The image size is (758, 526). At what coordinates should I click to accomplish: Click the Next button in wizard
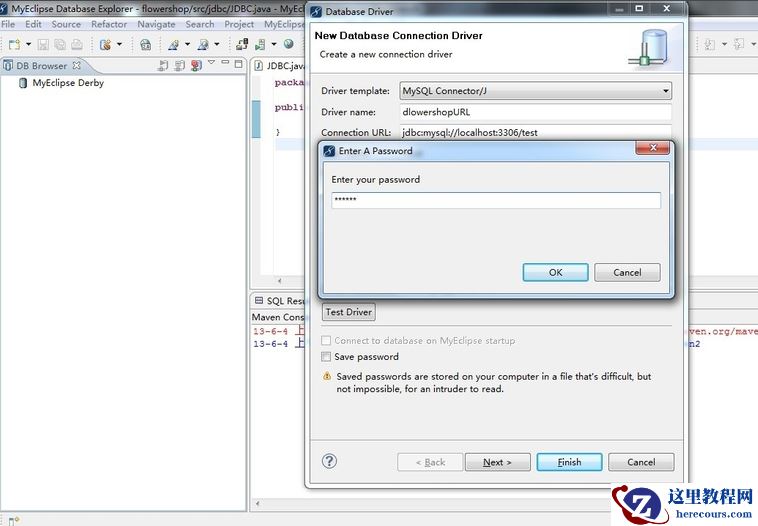(497, 462)
